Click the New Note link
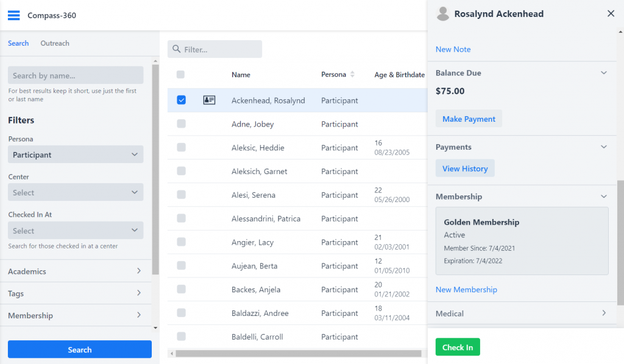 point(453,49)
